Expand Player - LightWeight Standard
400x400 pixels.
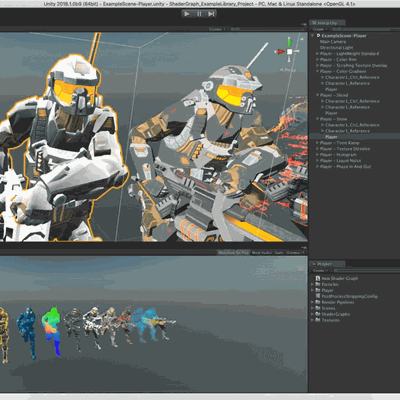click(318, 54)
